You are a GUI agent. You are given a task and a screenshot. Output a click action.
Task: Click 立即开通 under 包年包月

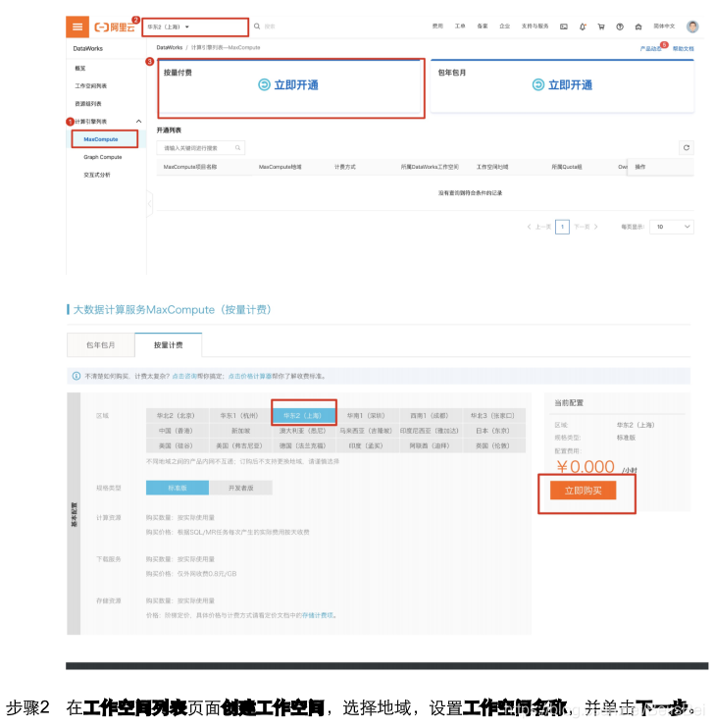point(562,85)
